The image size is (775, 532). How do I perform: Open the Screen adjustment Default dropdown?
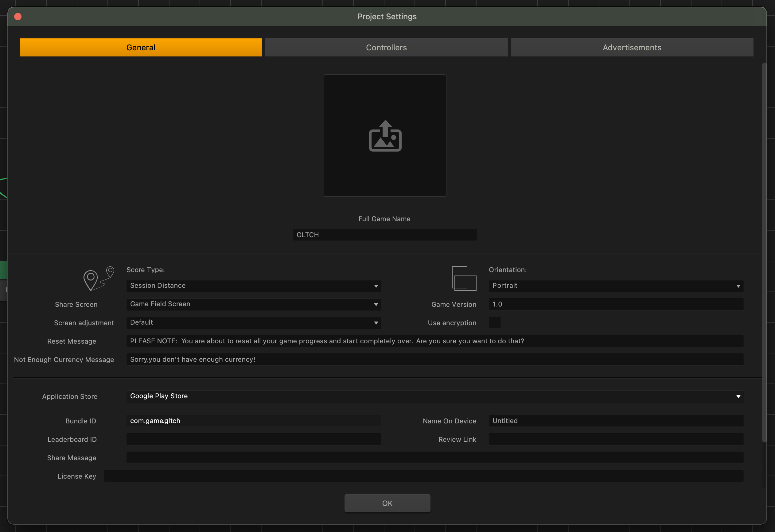click(254, 322)
